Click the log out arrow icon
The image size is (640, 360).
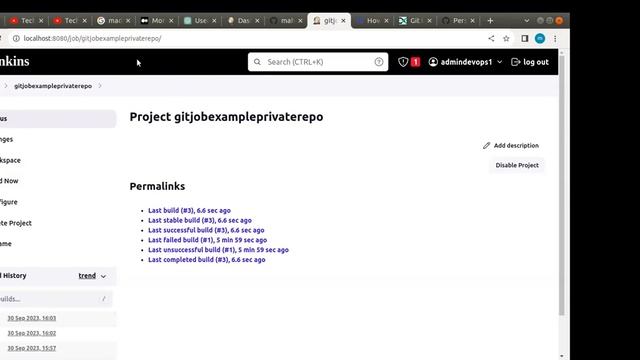point(516,62)
